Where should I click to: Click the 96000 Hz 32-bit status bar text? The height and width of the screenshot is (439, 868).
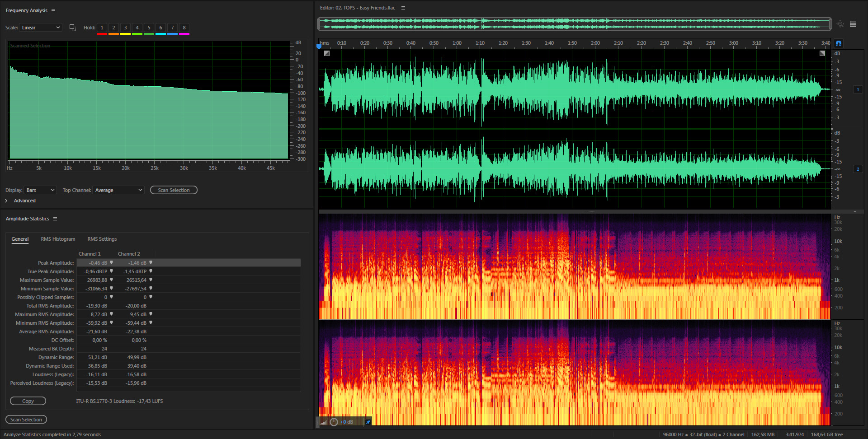coord(703,434)
